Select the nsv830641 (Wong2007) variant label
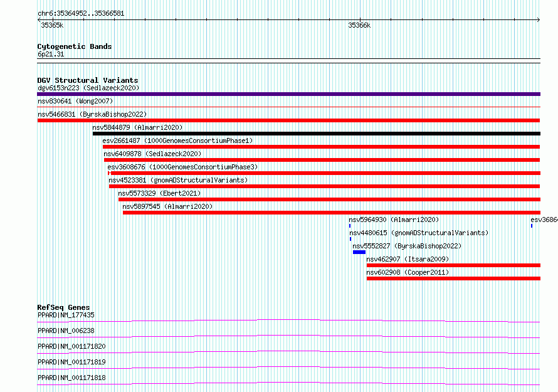 [75, 101]
